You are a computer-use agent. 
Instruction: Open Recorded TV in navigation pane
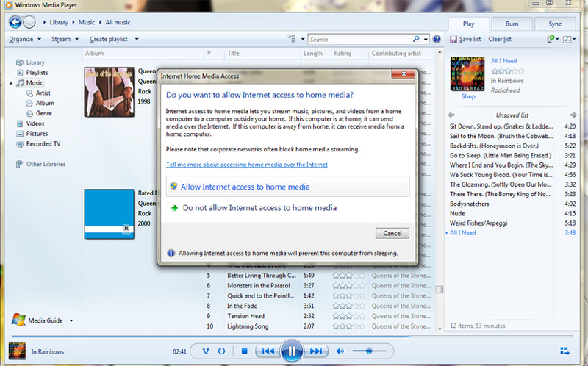(43, 143)
